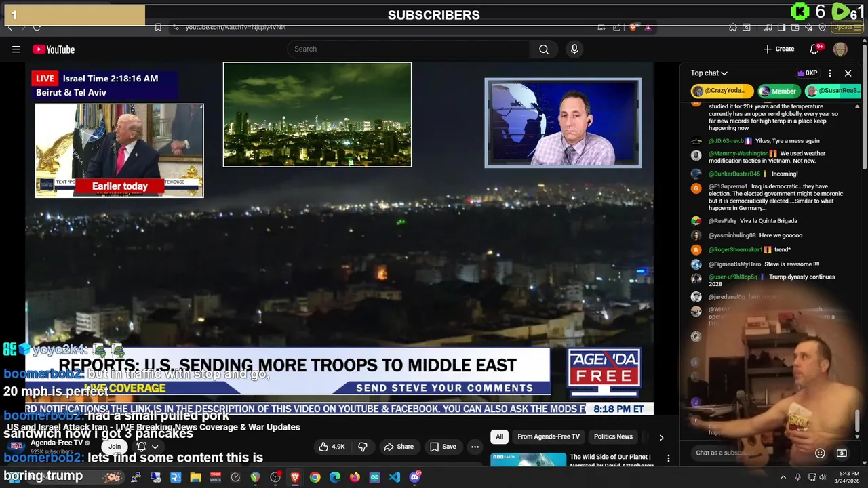868x488 pixels.
Task: Open the Brave browser icon in taskbar
Action: click(295, 477)
